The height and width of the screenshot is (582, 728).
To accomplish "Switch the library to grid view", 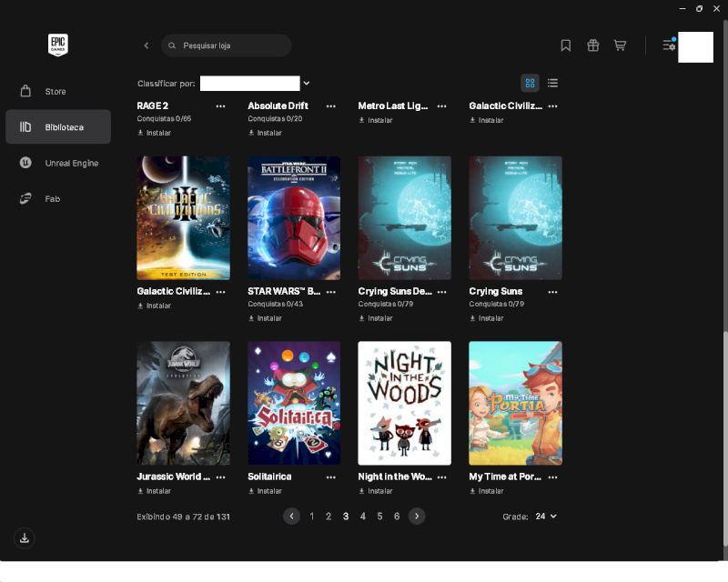I will [x=530, y=83].
